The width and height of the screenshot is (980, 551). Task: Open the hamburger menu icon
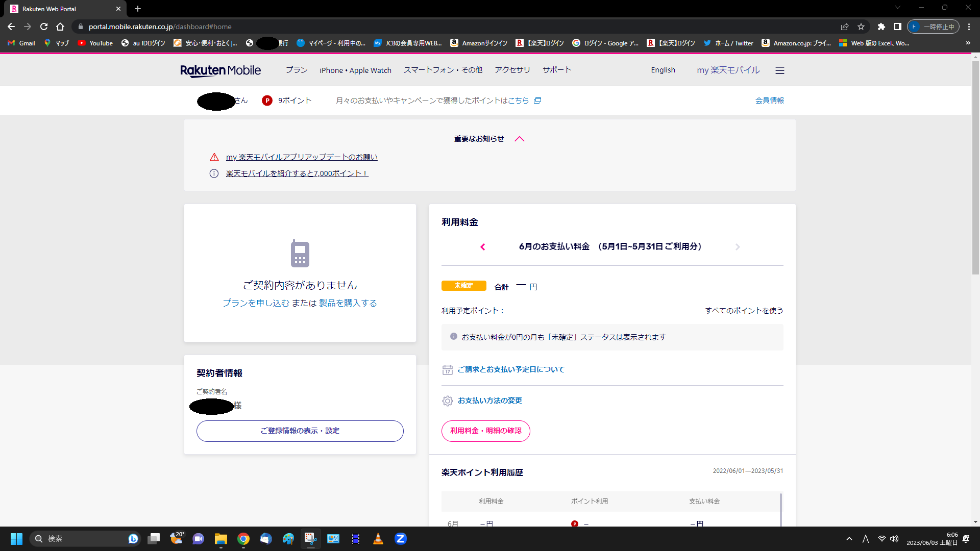point(779,70)
